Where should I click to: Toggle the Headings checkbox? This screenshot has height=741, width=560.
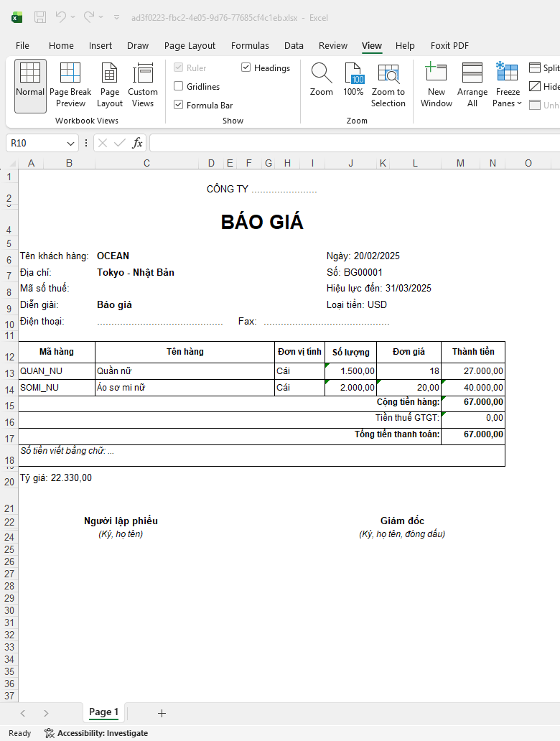coord(246,67)
